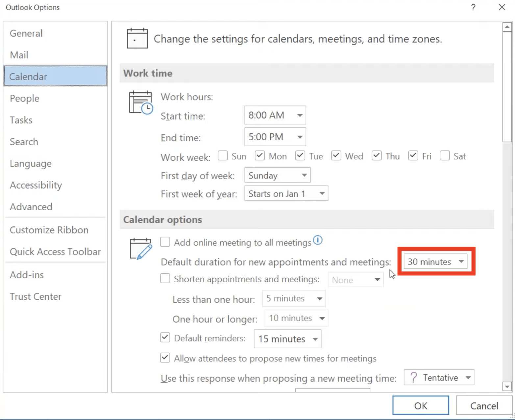Check Add online meeting to all meetings
515x420 pixels.
click(x=165, y=242)
